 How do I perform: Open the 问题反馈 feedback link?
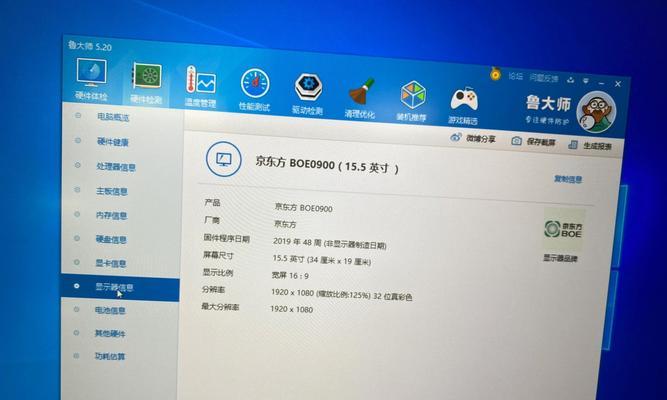(x=544, y=78)
